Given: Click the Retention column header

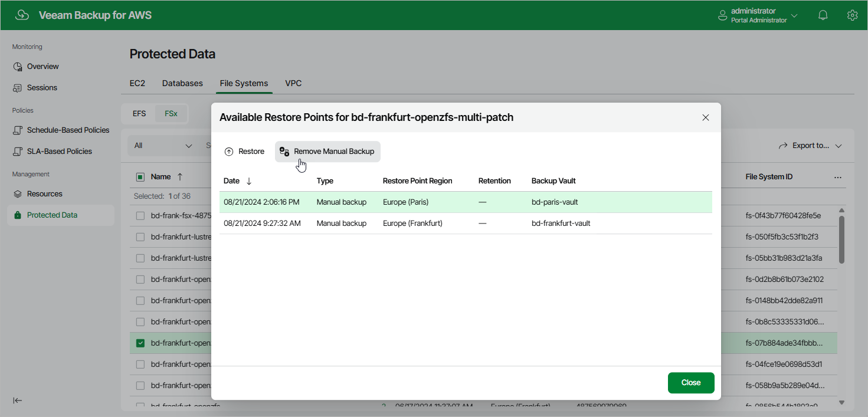Looking at the screenshot, I should [x=494, y=181].
